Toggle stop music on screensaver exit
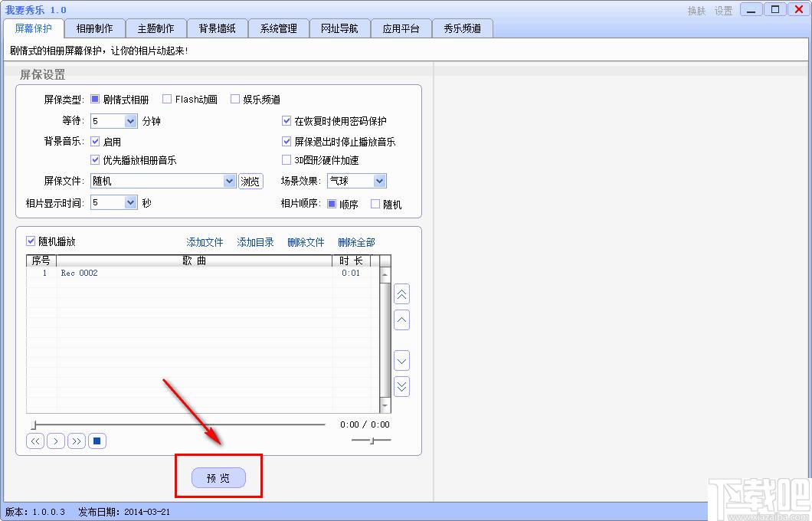 (x=286, y=141)
